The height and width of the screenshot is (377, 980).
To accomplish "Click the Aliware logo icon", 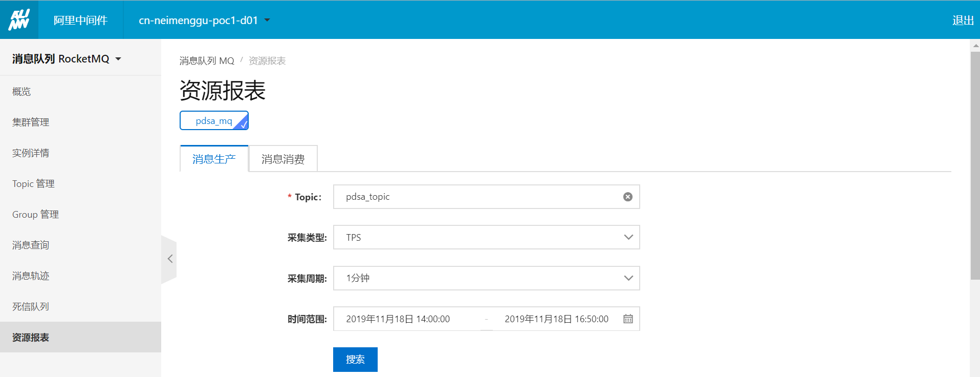I will (19, 20).
